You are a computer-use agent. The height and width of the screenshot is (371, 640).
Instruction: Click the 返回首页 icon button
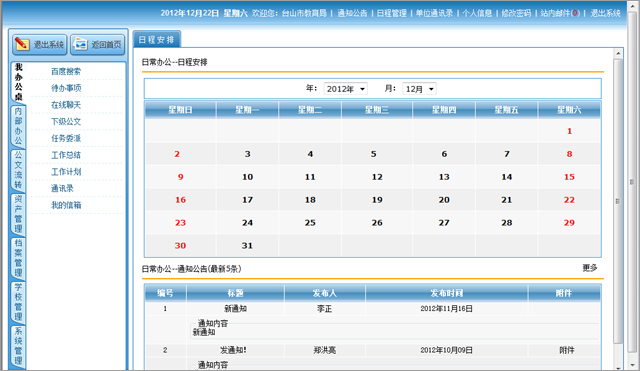(98, 44)
